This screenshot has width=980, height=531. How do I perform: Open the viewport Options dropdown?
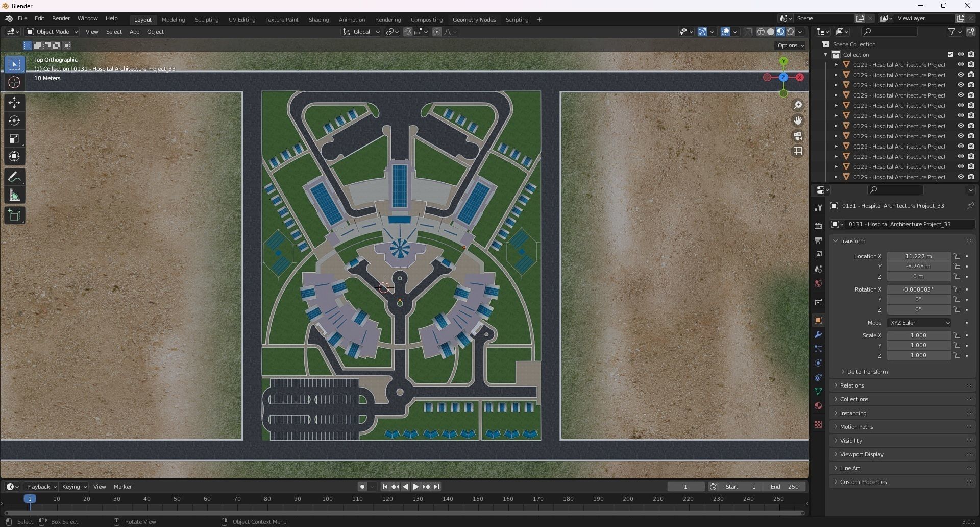790,45
